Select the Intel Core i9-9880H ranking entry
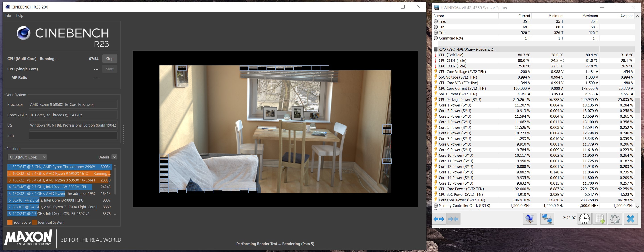Screen dimensions: 644x252 pos(60,200)
